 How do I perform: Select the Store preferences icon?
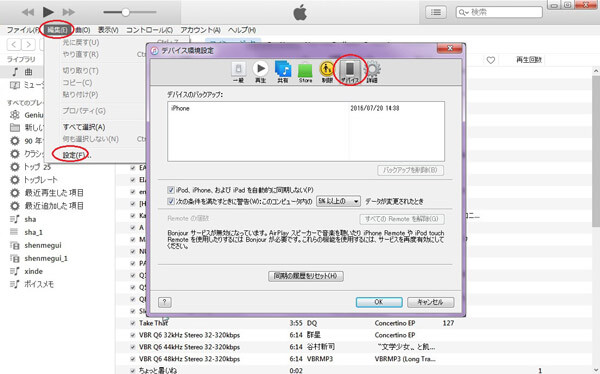(x=305, y=72)
